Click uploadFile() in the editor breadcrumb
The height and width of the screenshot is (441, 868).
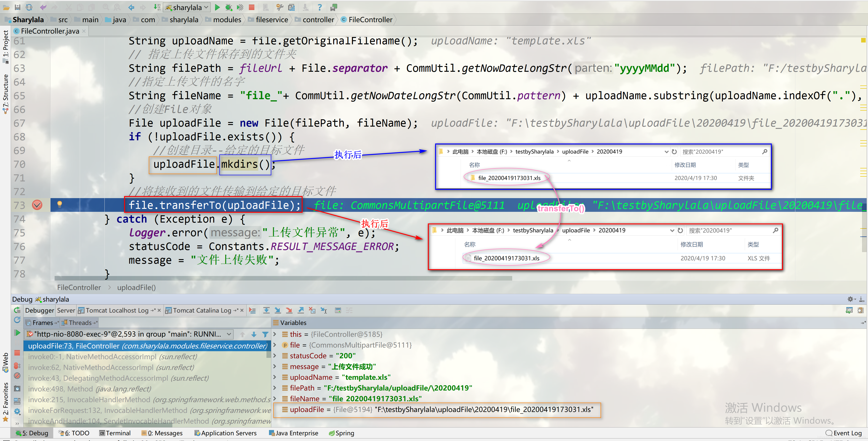click(136, 287)
